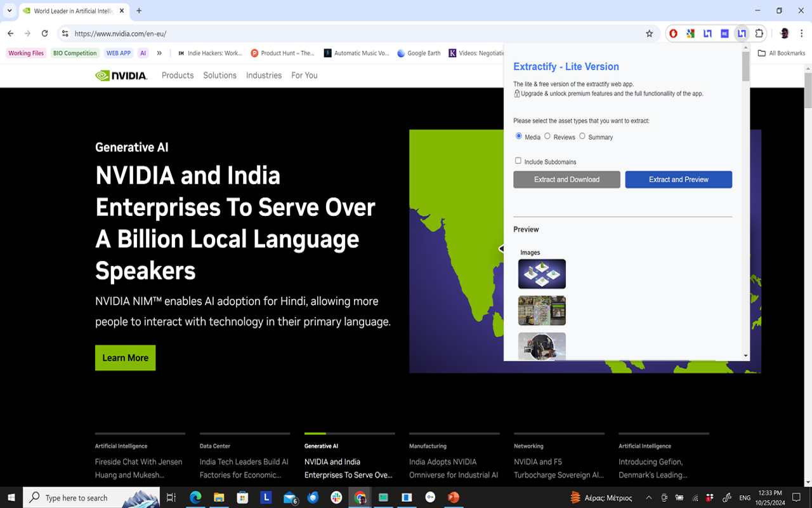Open the Products menu
This screenshot has height=508, width=812.
coord(178,76)
